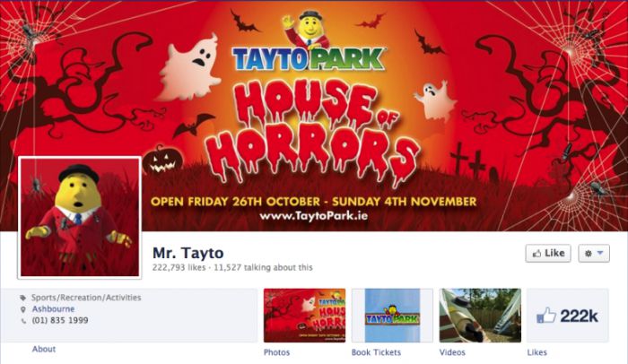The image size is (628, 364).
Task: Click the category tag icon beside Sports/Recreation/Activities
Action: click(23, 298)
